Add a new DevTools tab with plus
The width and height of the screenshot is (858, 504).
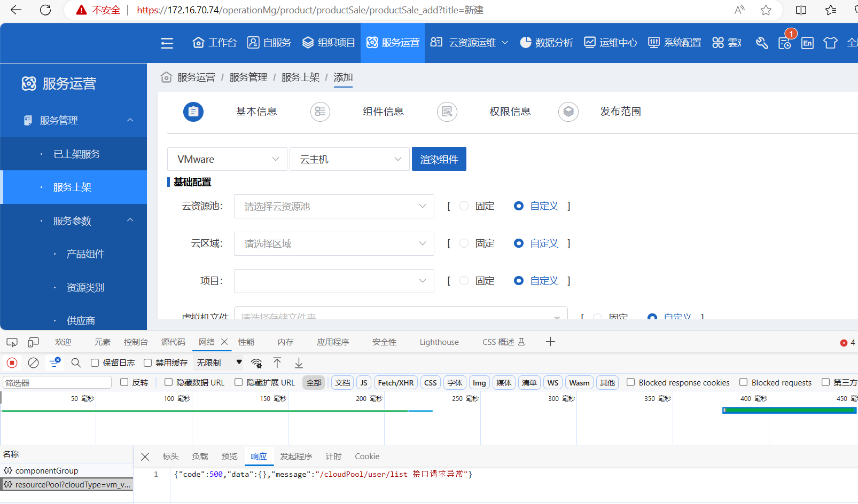coord(551,342)
